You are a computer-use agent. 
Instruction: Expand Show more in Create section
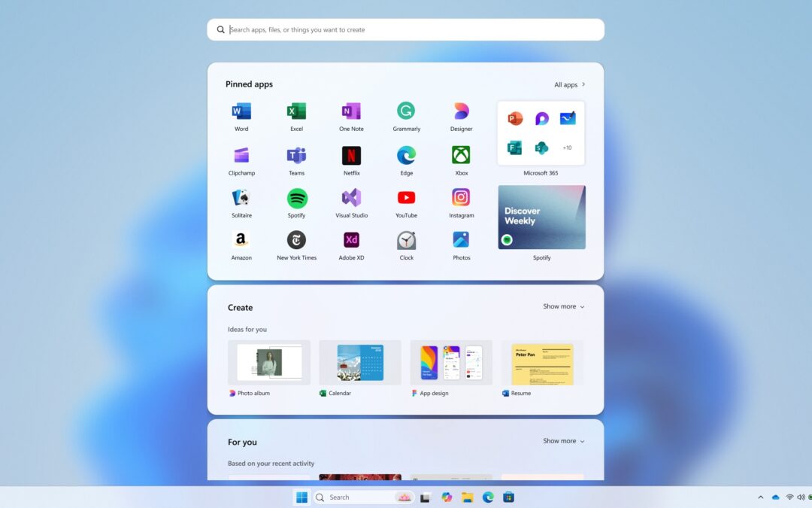(x=563, y=306)
